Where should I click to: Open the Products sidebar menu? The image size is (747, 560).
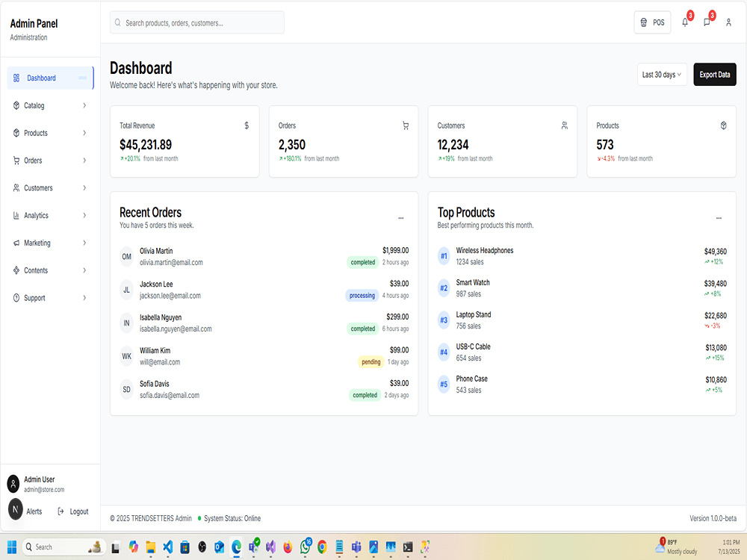click(50, 133)
